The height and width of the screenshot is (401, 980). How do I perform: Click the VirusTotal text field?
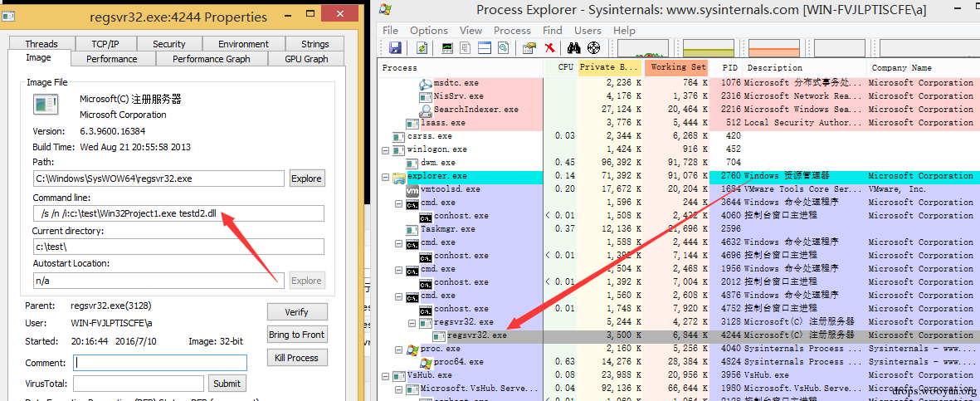tap(138, 384)
